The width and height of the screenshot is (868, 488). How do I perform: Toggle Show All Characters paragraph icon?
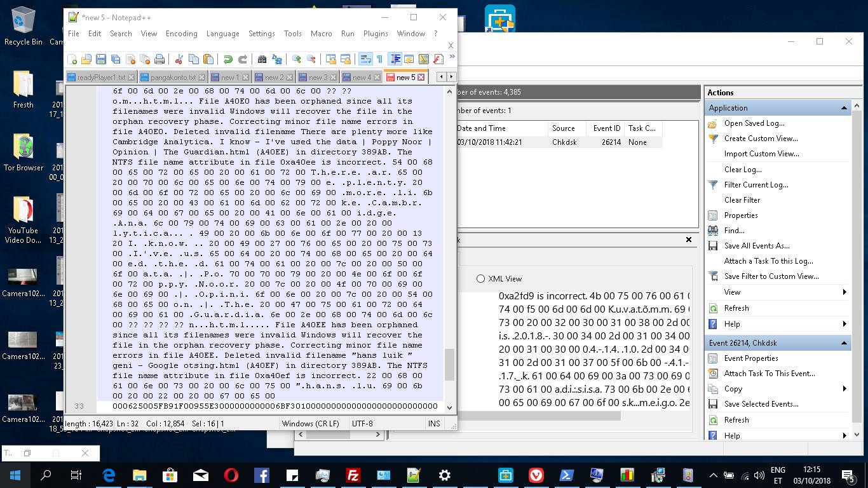click(379, 59)
